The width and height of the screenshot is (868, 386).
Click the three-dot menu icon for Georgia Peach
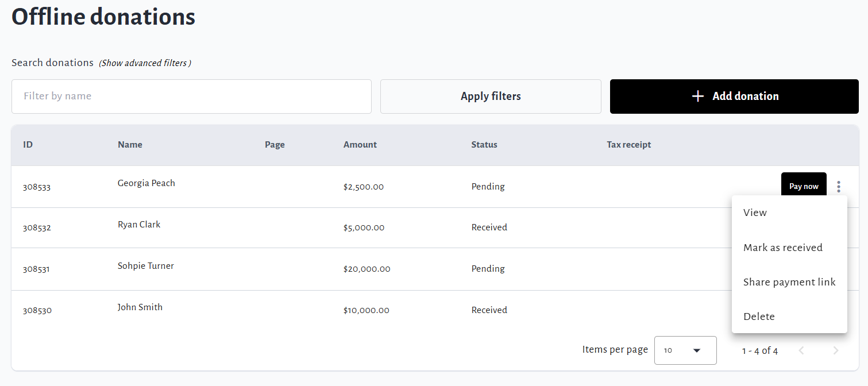tap(839, 187)
